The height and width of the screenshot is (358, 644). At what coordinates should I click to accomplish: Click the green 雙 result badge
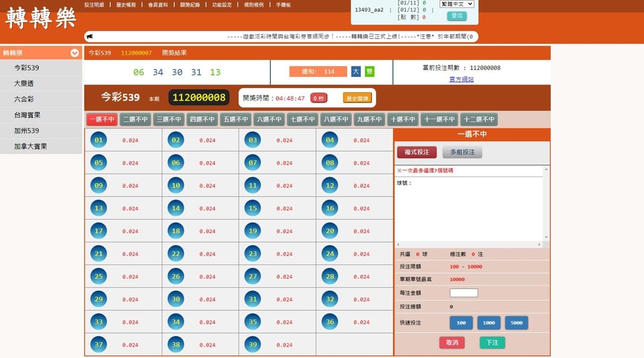click(370, 71)
